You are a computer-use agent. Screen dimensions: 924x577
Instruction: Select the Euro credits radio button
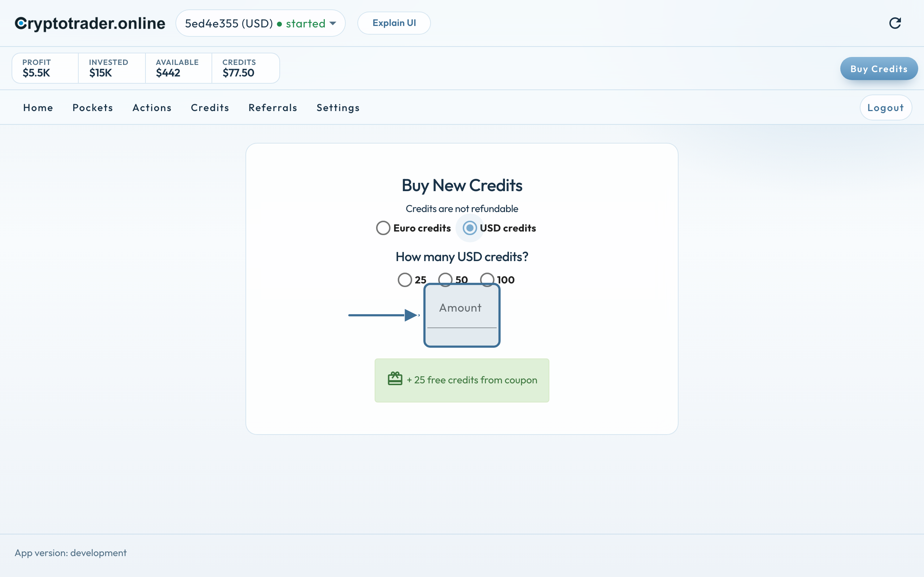383,228
